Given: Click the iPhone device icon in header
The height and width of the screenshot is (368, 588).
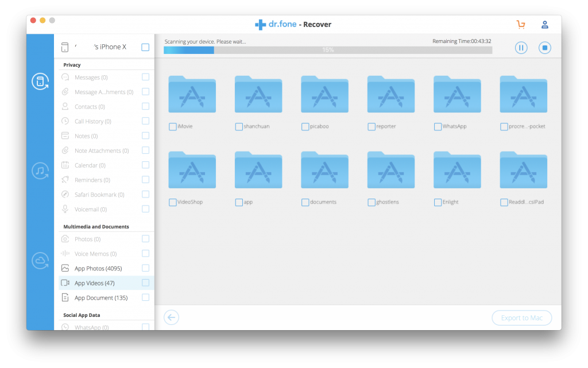Looking at the screenshot, I should [65, 47].
